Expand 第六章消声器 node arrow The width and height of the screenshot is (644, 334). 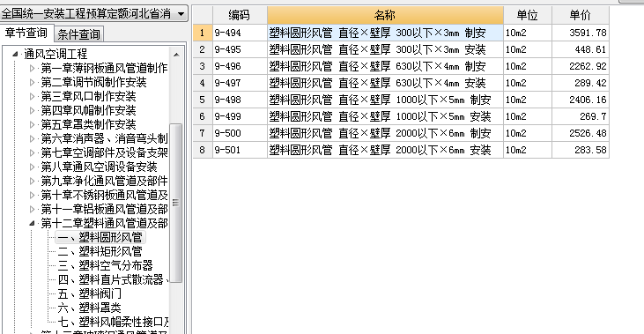pos(32,138)
